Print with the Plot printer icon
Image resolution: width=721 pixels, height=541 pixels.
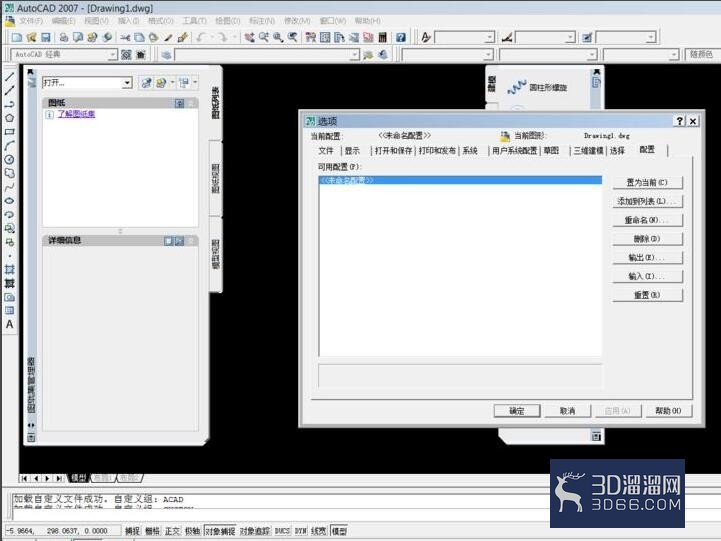63,37
